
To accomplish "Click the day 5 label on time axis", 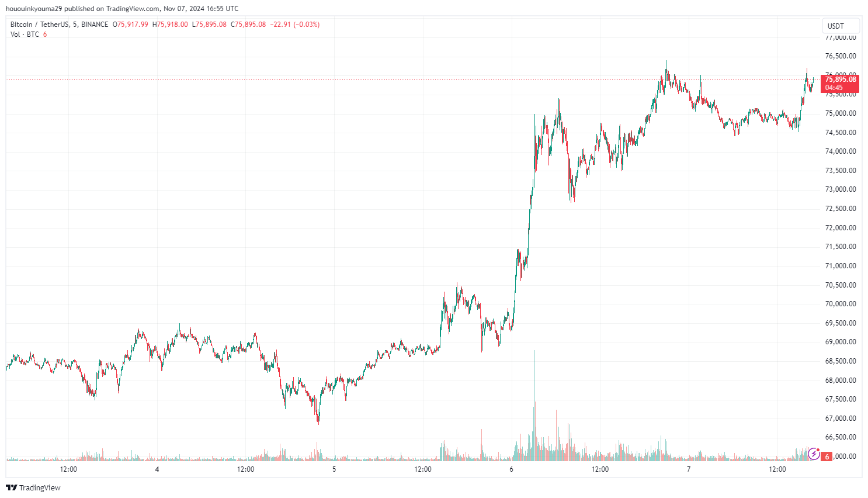I will tap(334, 469).
